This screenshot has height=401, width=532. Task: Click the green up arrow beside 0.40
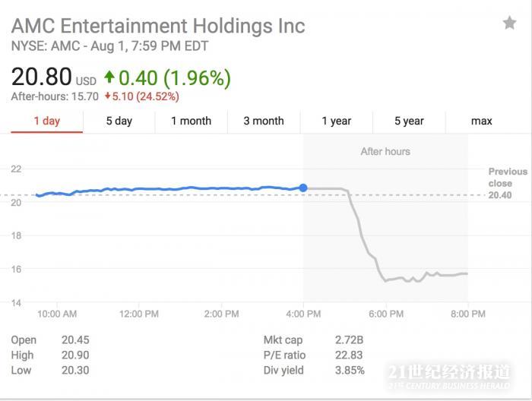110,77
